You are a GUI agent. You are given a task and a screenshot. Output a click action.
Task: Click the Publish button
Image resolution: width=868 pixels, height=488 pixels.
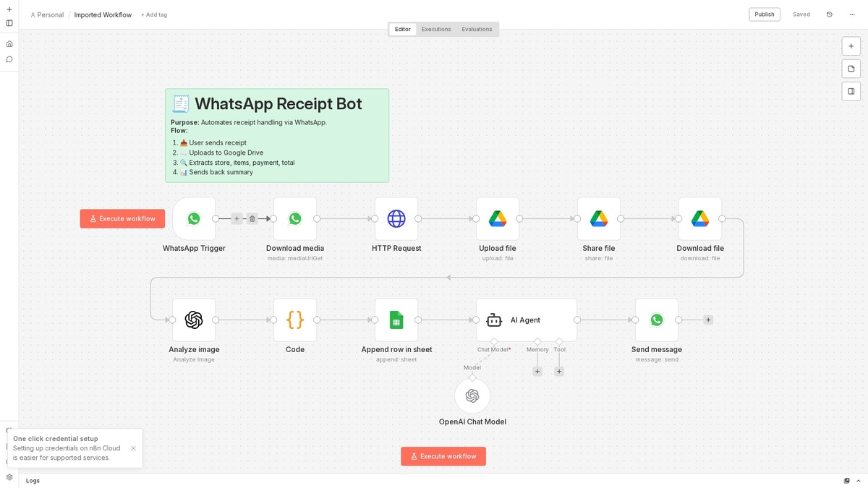pyautogui.click(x=765, y=14)
